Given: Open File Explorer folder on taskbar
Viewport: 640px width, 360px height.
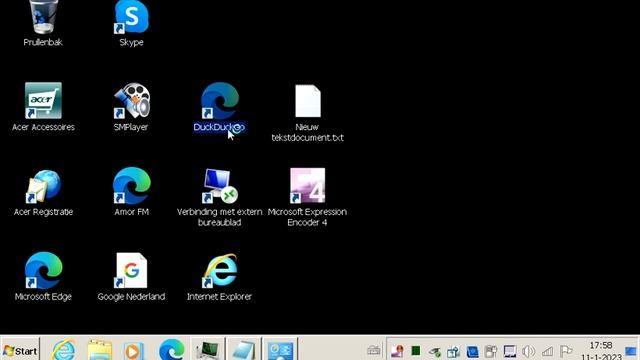Looking at the screenshot, I should pos(99,350).
